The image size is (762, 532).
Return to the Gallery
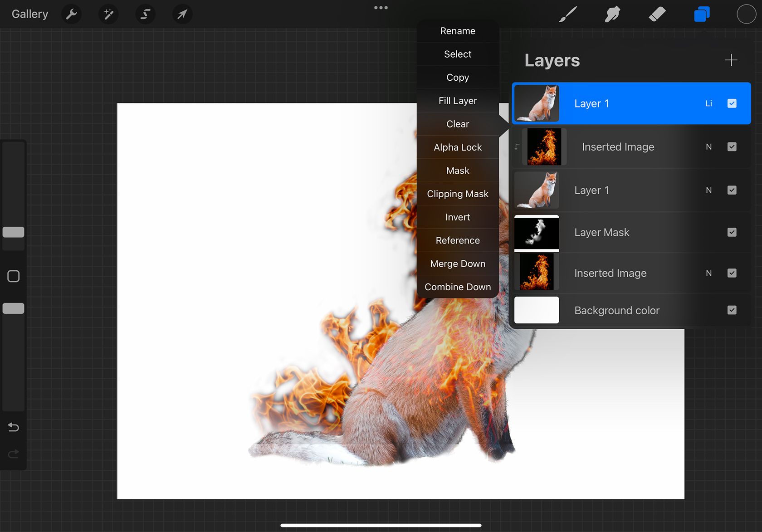click(x=30, y=14)
